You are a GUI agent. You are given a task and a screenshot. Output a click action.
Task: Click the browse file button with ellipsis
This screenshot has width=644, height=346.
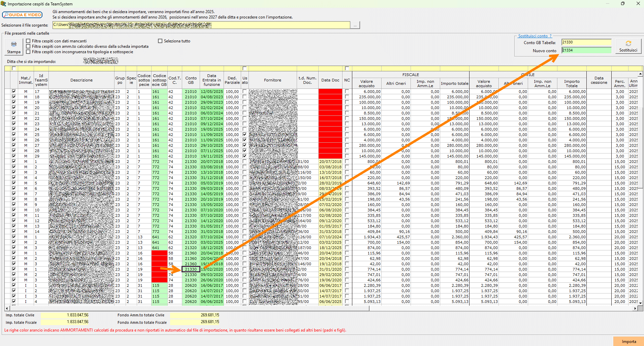[355, 25]
